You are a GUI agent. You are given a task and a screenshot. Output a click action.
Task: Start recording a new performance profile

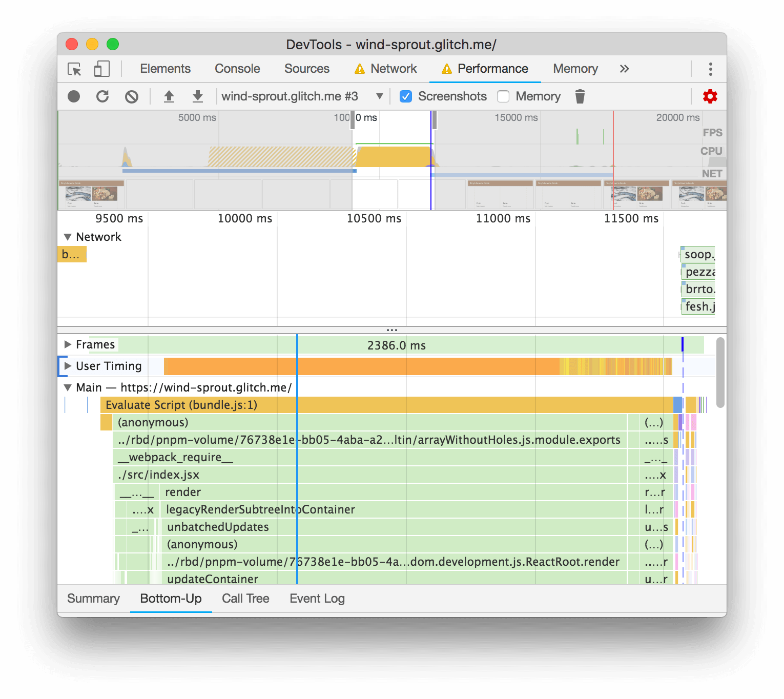pyautogui.click(x=73, y=96)
